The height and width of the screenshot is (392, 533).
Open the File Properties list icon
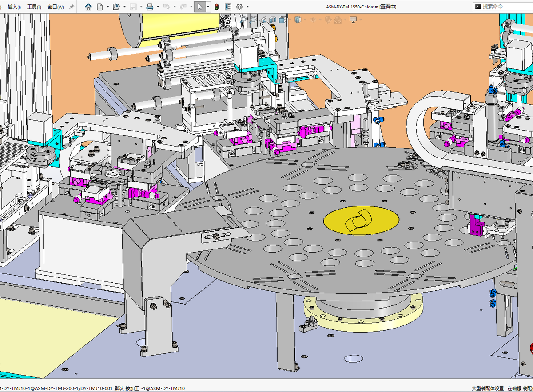point(228,7)
